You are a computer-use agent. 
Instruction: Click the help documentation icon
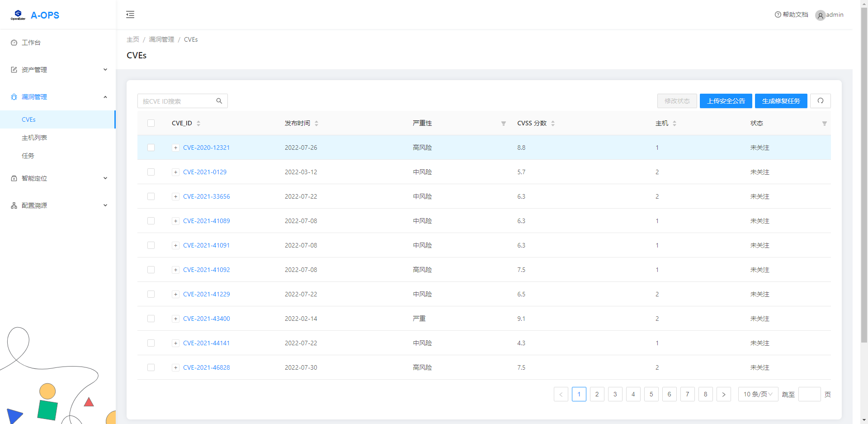click(778, 14)
